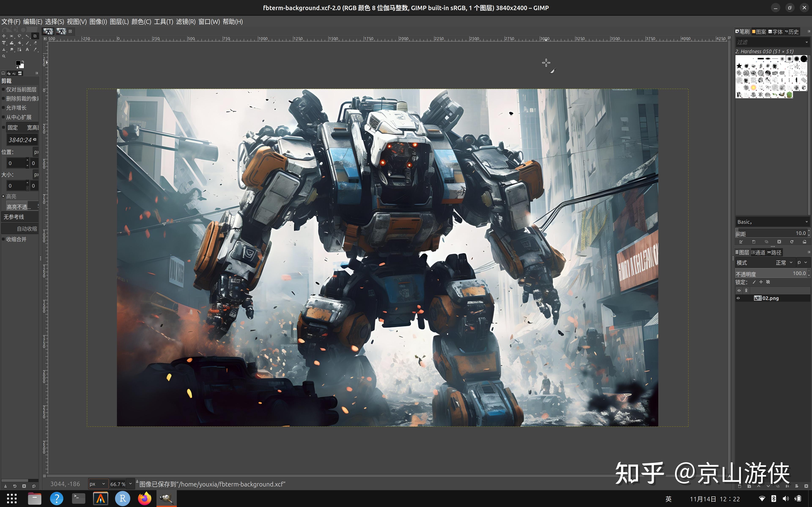Click the black foreground color swatch
Viewport: 812px width, 507px height.
click(x=18, y=63)
